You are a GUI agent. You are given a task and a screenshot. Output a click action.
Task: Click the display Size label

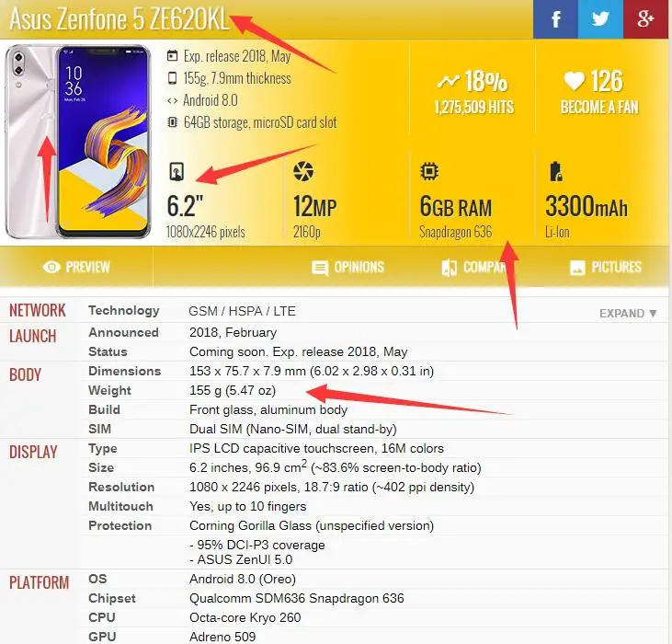click(101, 467)
